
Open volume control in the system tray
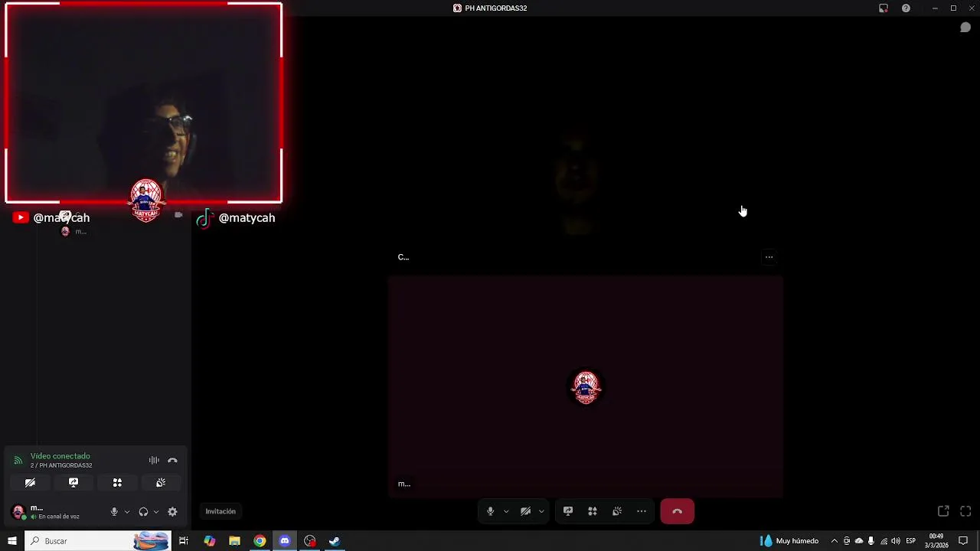(x=896, y=541)
